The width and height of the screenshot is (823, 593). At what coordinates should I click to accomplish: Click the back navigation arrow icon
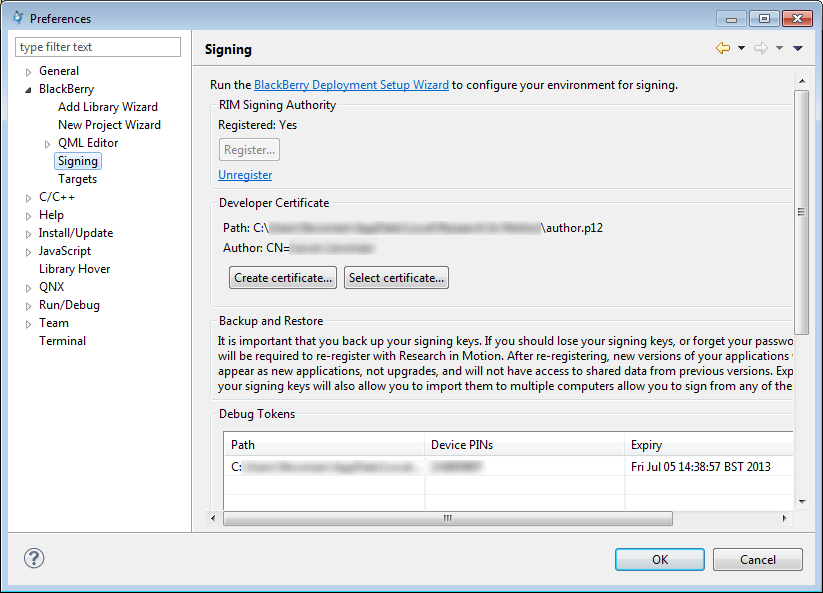pos(723,48)
